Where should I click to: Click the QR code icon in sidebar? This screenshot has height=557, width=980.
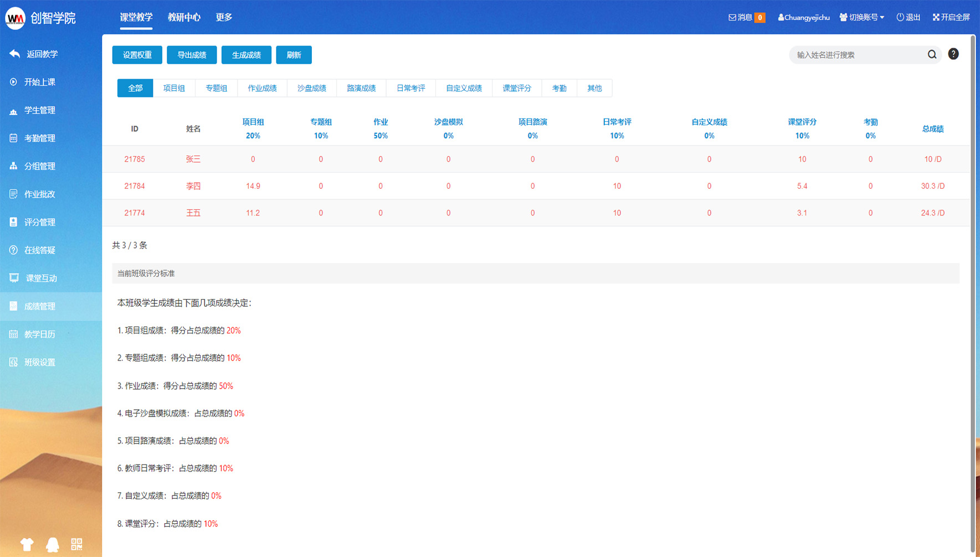click(76, 544)
